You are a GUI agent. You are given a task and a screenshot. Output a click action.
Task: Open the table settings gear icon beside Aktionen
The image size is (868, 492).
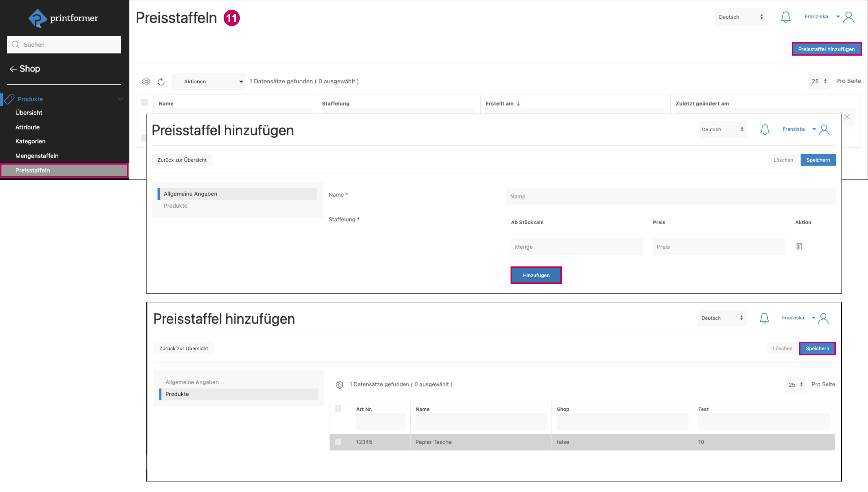pos(146,81)
